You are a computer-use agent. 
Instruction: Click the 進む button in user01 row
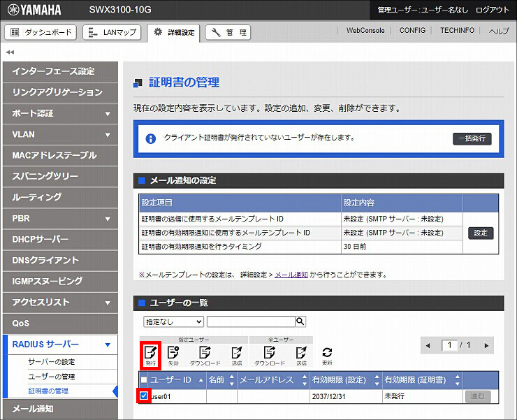click(x=478, y=396)
